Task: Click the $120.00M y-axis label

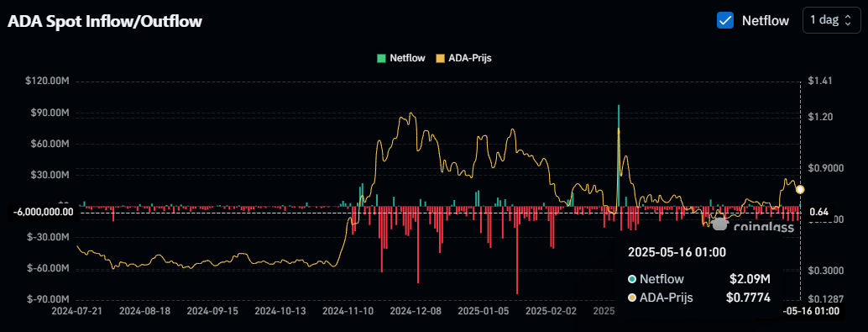Action: pyautogui.click(x=47, y=82)
